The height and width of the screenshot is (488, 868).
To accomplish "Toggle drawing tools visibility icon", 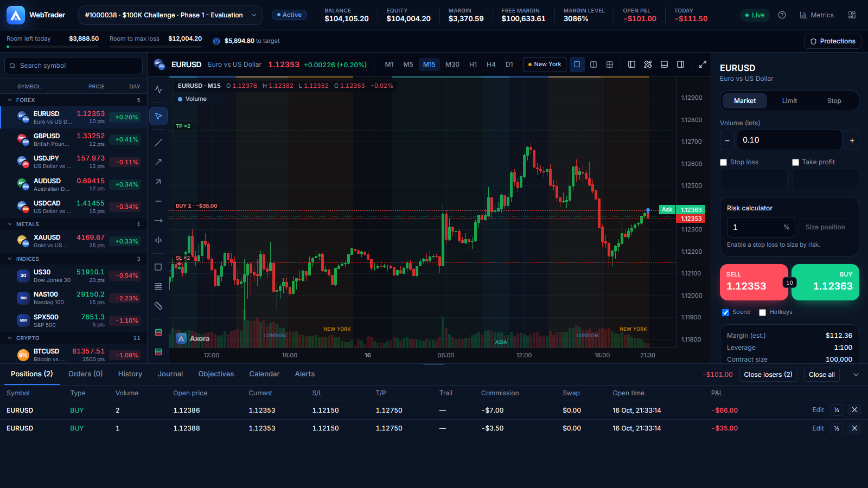I will tap(648, 65).
